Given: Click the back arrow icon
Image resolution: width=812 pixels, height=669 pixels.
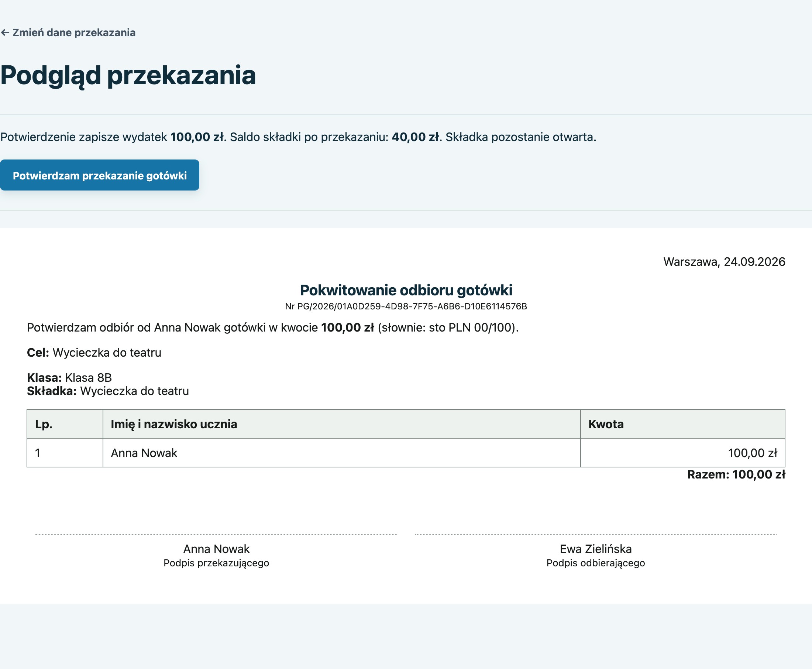Looking at the screenshot, I should (5, 33).
